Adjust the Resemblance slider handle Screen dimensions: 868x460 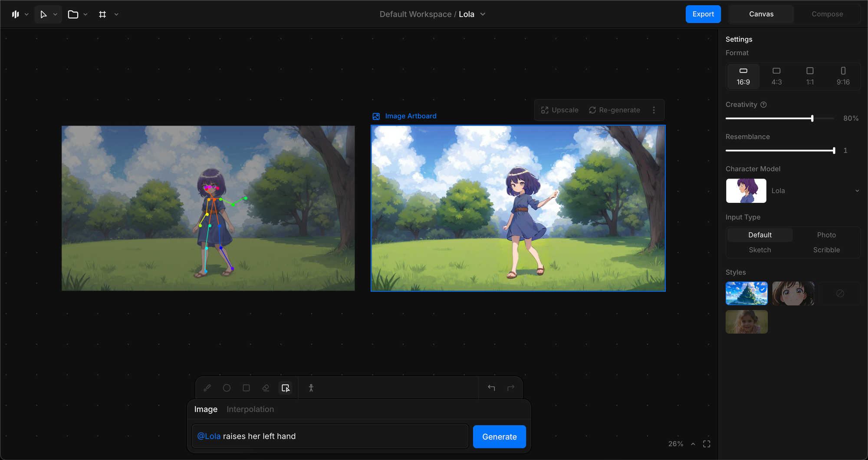tap(834, 150)
